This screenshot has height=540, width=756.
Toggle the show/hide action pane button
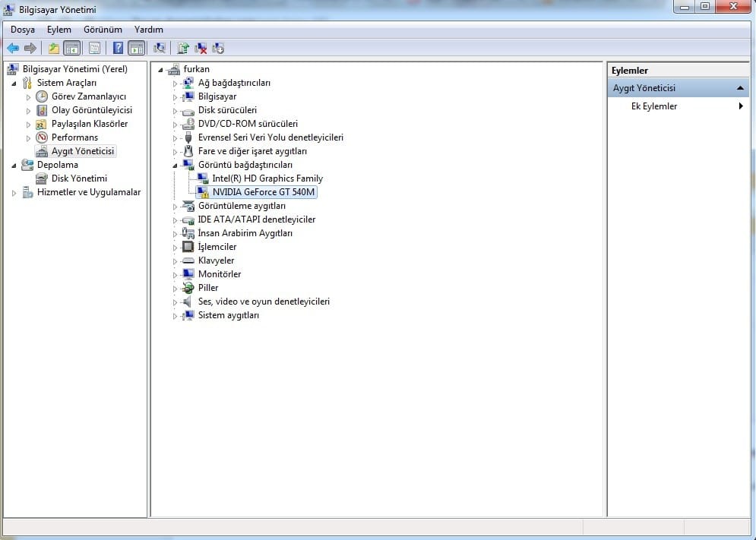click(136, 49)
